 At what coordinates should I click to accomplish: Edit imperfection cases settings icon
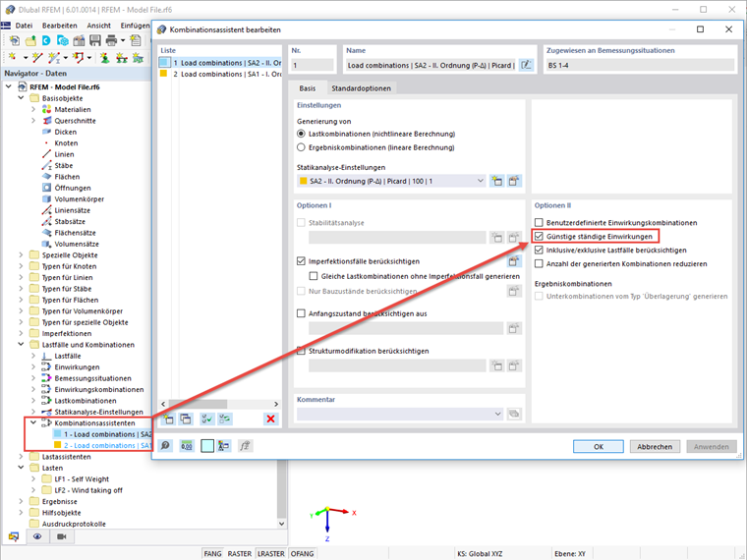point(514,261)
